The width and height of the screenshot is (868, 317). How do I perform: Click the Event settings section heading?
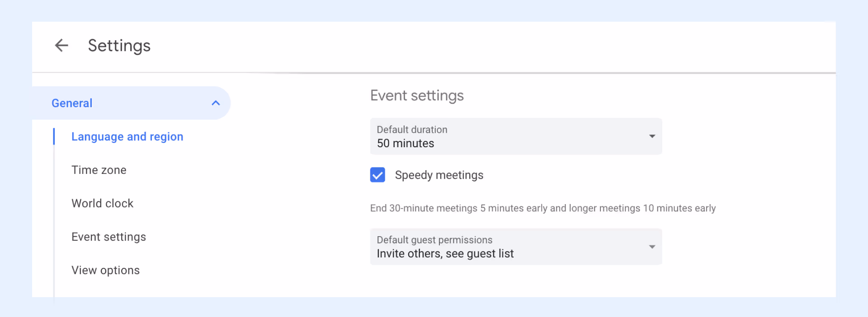pyautogui.click(x=417, y=96)
